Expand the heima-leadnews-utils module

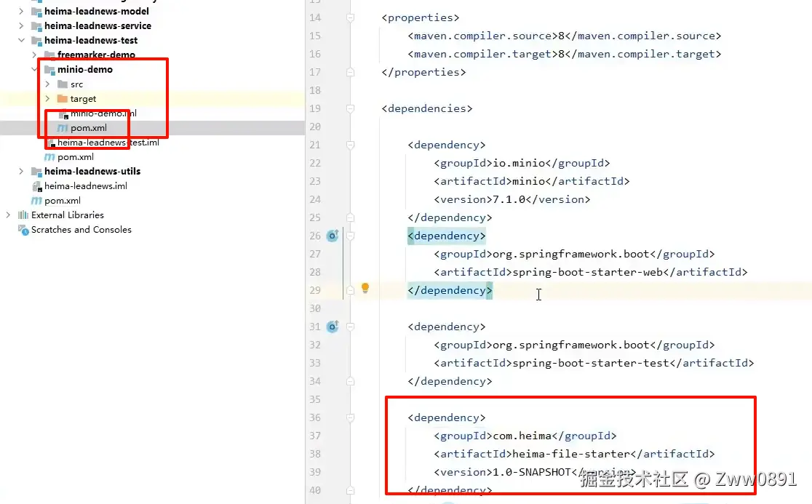point(21,172)
